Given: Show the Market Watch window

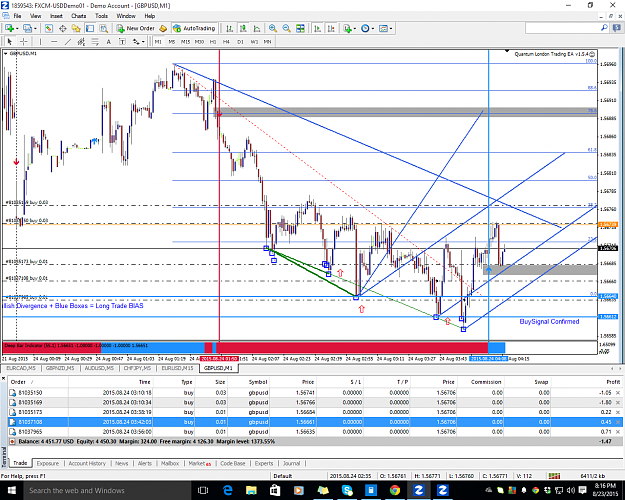Looking at the screenshot, I should click(x=49, y=28).
